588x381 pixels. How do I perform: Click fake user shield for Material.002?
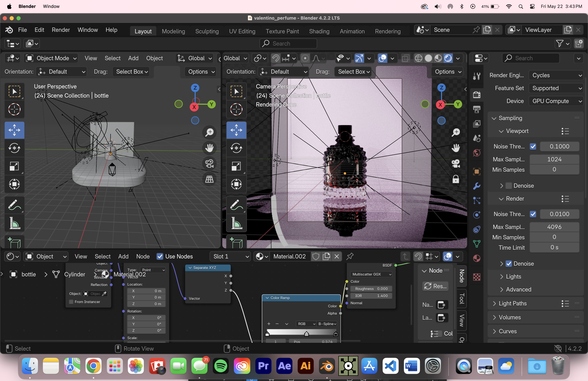(x=316, y=256)
